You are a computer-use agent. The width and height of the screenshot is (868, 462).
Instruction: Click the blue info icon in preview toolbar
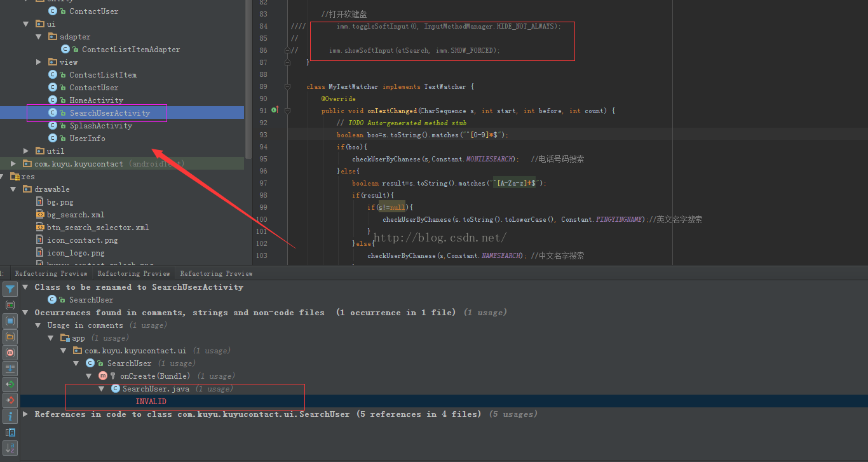(x=10, y=416)
